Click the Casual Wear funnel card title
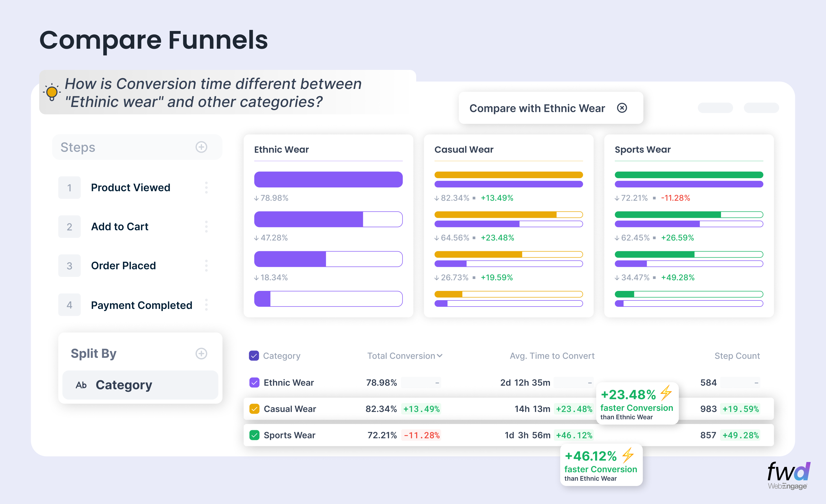 tap(464, 150)
